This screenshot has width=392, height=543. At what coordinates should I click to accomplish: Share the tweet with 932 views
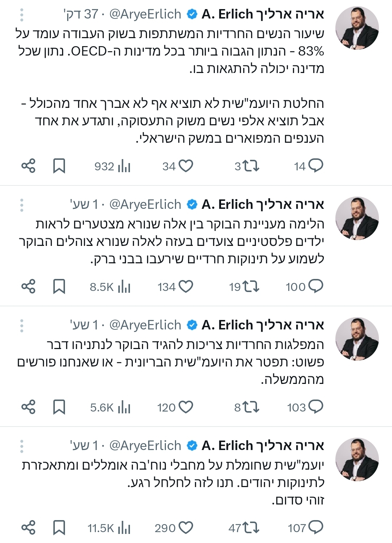click(x=28, y=166)
